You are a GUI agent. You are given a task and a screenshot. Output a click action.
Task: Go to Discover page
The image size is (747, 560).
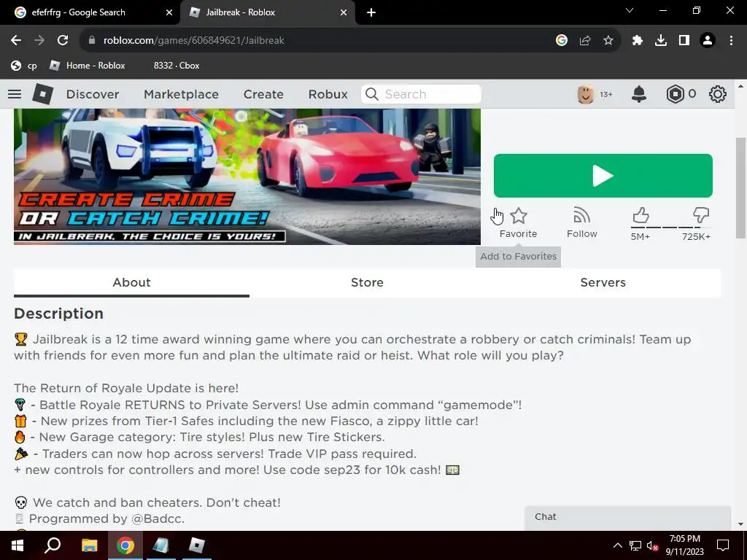pos(93,94)
